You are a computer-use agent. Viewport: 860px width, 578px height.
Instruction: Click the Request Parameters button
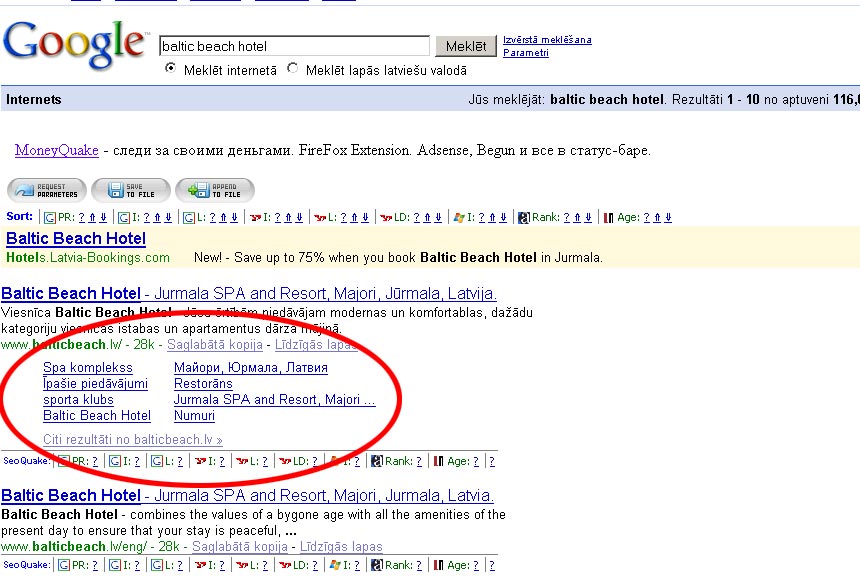tap(47, 190)
